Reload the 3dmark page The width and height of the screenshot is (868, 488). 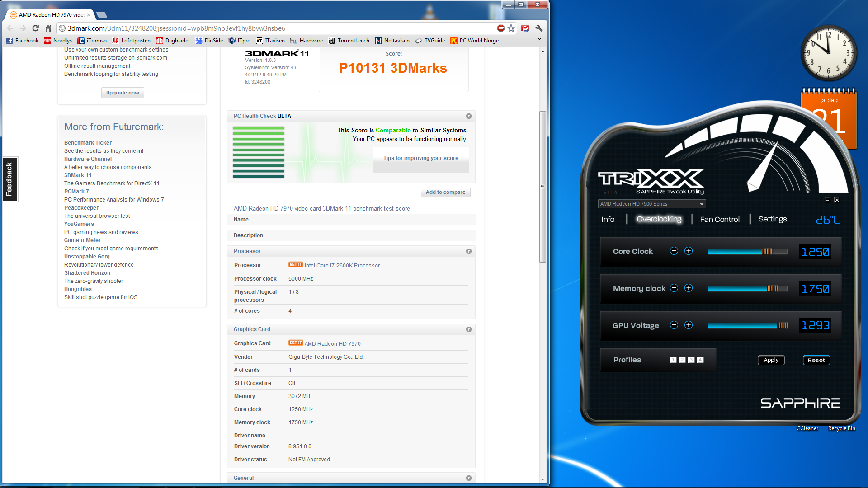[35, 28]
